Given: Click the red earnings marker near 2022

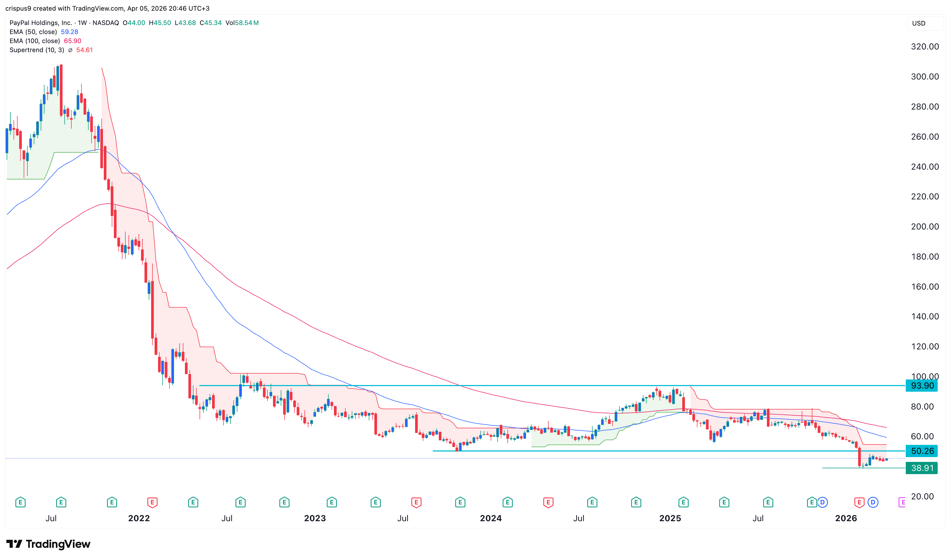Looking at the screenshot, I should [x=152, y=502].
